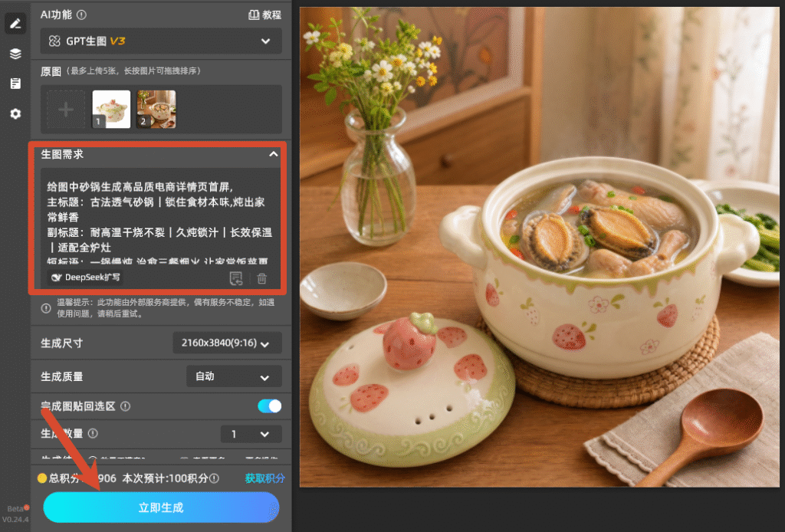This screenshot has height=532, width=785.
Task: Open the 生成数量 dropdown showing 1
Action: point(251,434)
